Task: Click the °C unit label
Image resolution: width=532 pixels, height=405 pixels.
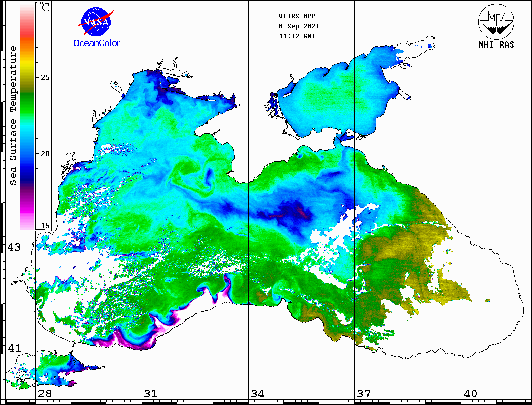Action: click(45, 7)
